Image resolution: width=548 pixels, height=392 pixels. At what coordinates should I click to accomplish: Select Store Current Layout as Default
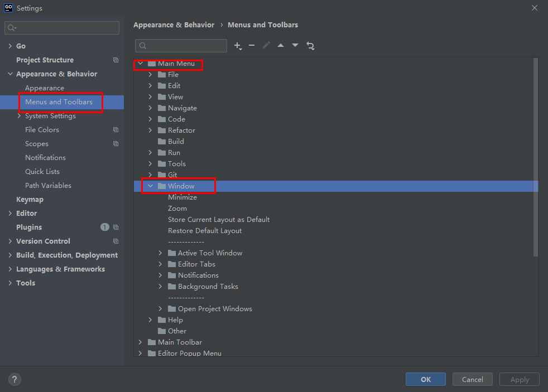pos(219,220)
